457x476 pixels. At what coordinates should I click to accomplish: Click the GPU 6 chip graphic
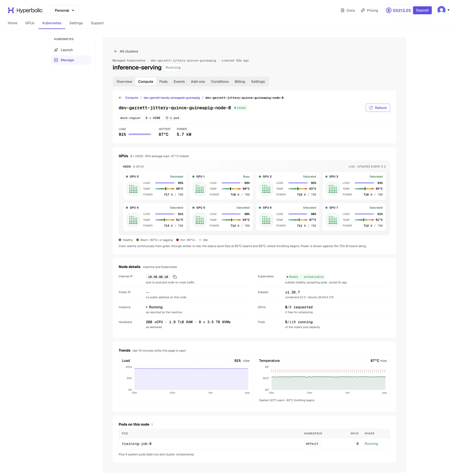(266, 220)
